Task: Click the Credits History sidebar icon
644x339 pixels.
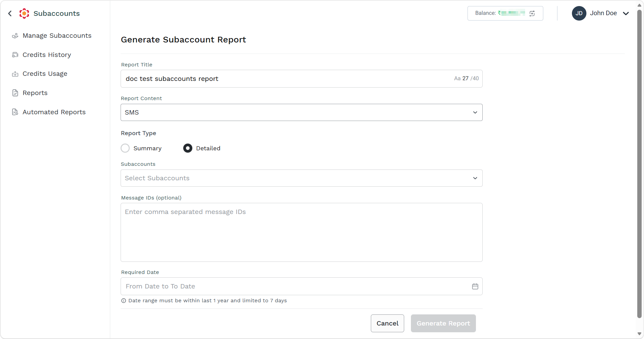Action: (x=15, y=55)
